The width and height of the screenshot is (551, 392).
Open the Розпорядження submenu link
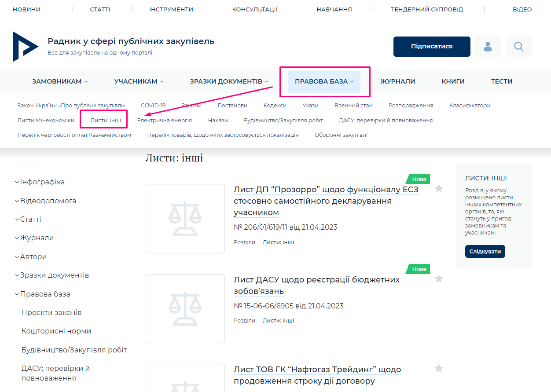[411, 106]
